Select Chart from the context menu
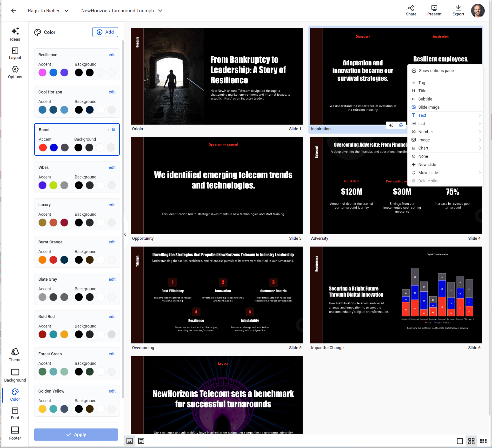The image size is (492, 448). click(423, 148)
